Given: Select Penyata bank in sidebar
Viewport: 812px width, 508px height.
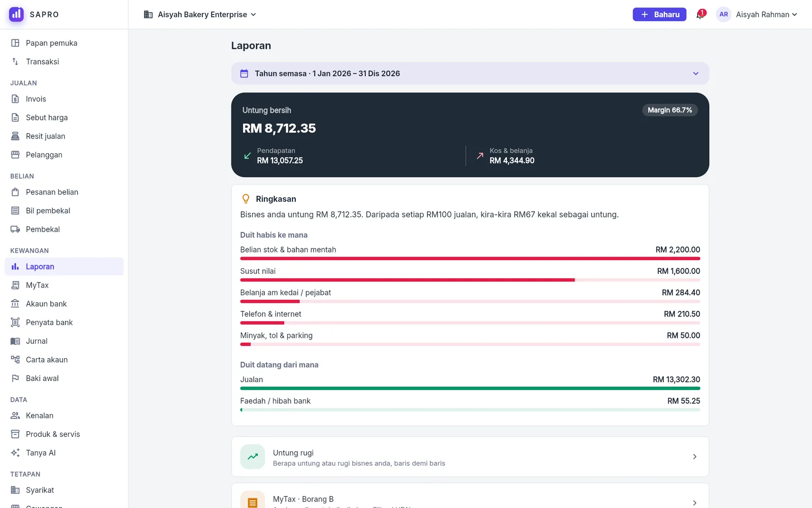Looking at the screenshot, I should [x=64, y=323].
